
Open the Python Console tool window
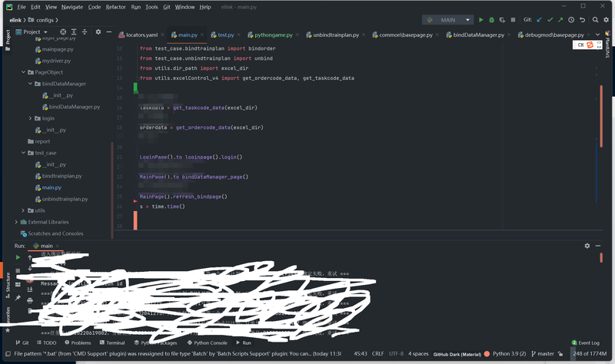(x=207, y=342)
